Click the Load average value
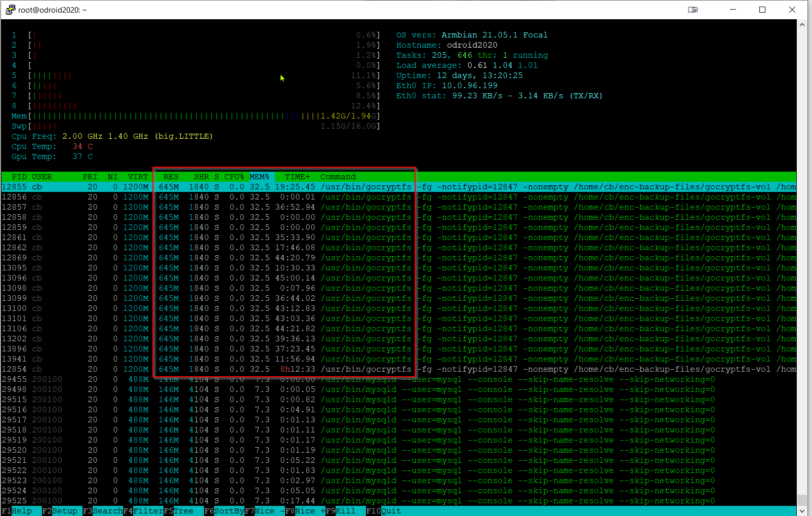The height and width of the screenshot is (516, 812). tap(503, 65)
